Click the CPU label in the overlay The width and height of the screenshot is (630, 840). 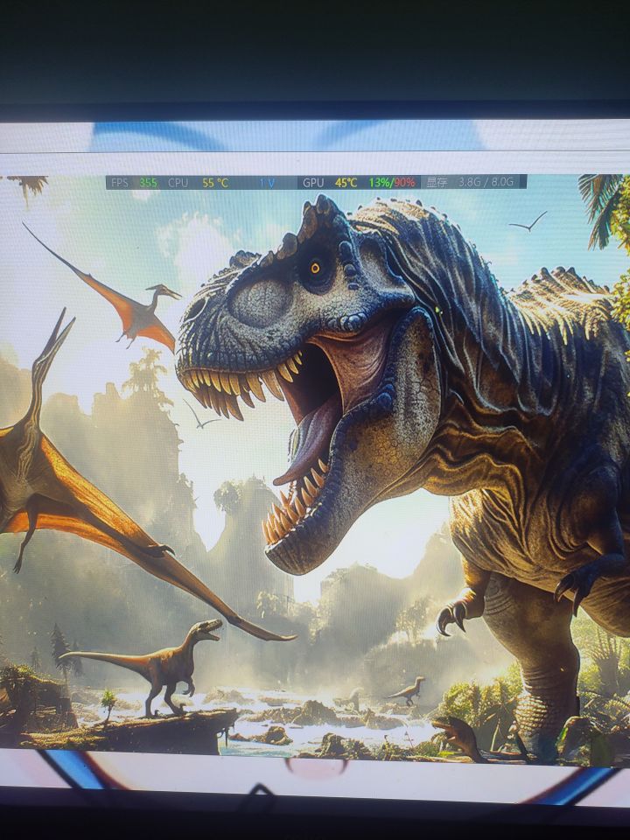[178, 183]
